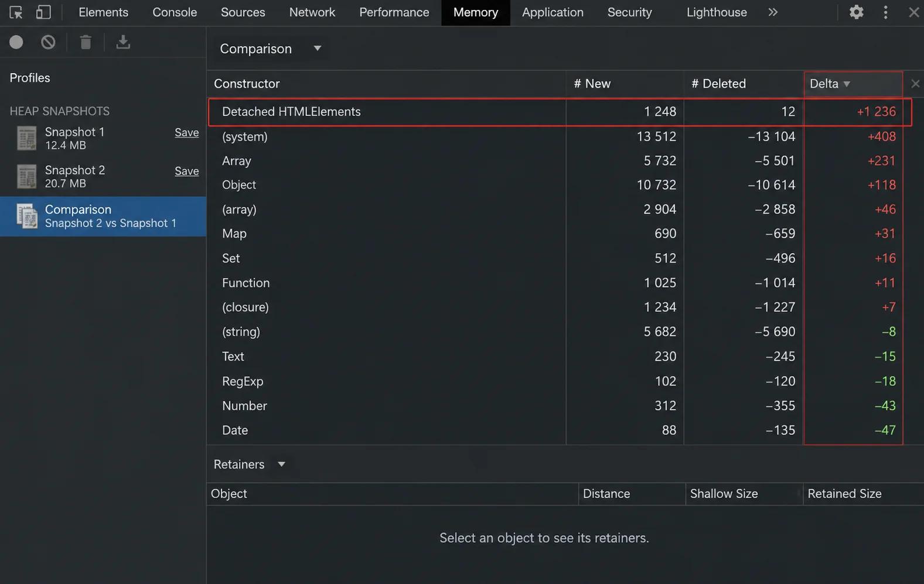Delete the selected profile with trash icon
Image resolution: width=924 pixels, height=584 pixels.
[86, 42]
